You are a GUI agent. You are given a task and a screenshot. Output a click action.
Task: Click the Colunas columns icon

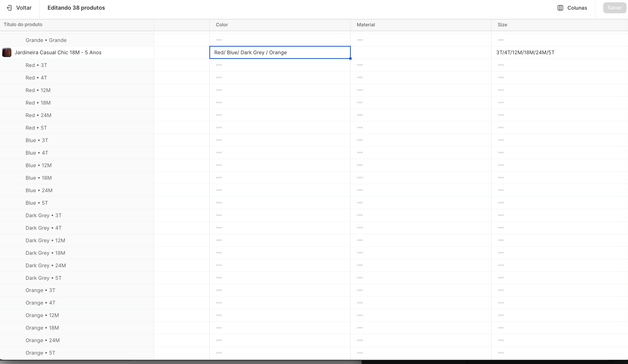pos(560,8)
